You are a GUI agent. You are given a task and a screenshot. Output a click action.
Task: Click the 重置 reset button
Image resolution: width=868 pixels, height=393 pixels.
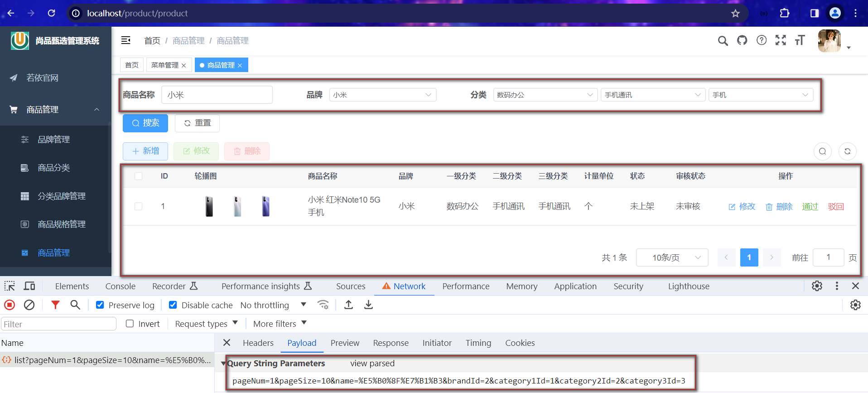click(x=197, y=123)
